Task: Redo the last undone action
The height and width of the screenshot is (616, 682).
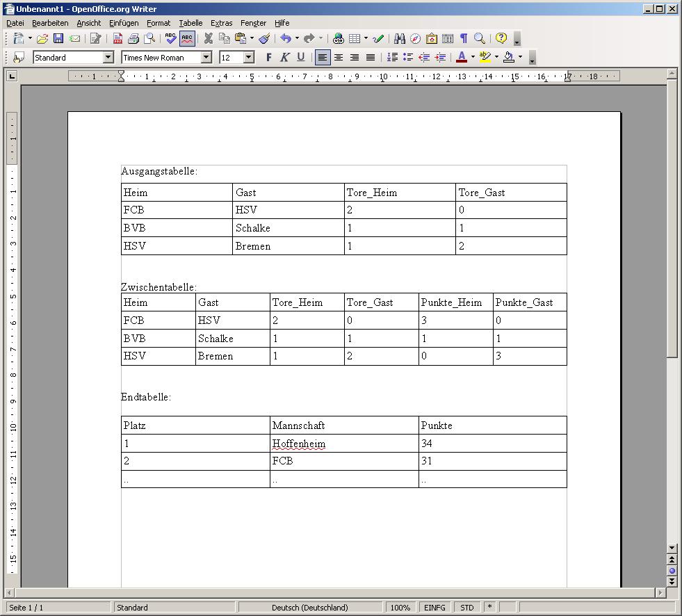Action: pos(309,39)
